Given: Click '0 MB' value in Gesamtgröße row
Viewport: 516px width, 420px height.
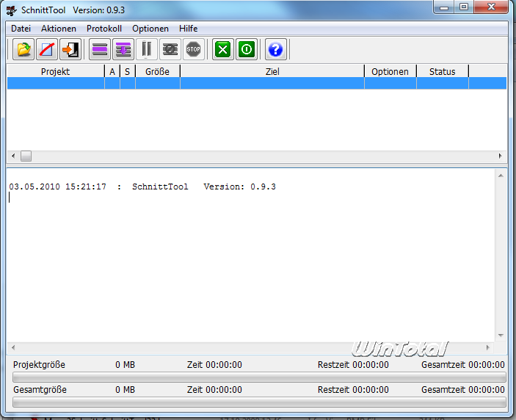Looking at the screenshot, I should (x=125, y=390).
